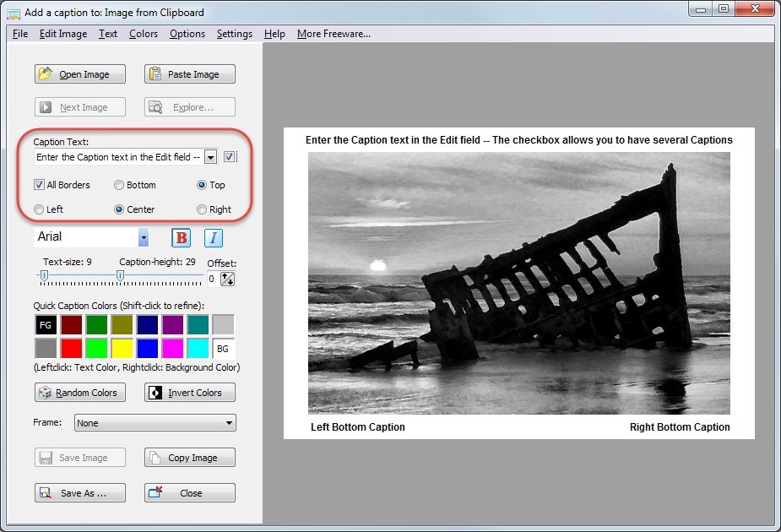
Task: Click the Open Image folder button
Action: [x=80, y=74]
